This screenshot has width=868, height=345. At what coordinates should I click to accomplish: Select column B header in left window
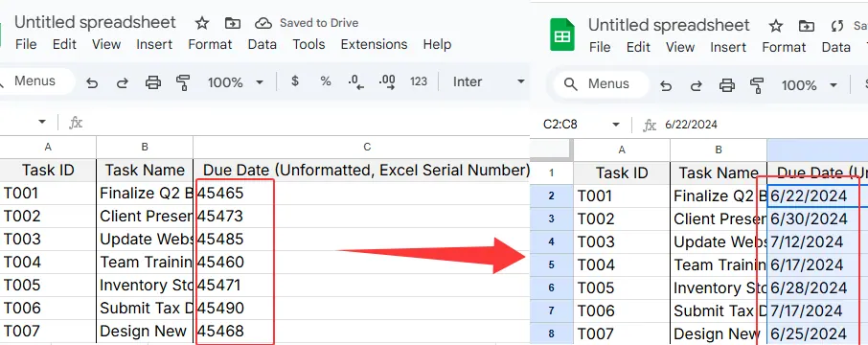click(145, 147)
